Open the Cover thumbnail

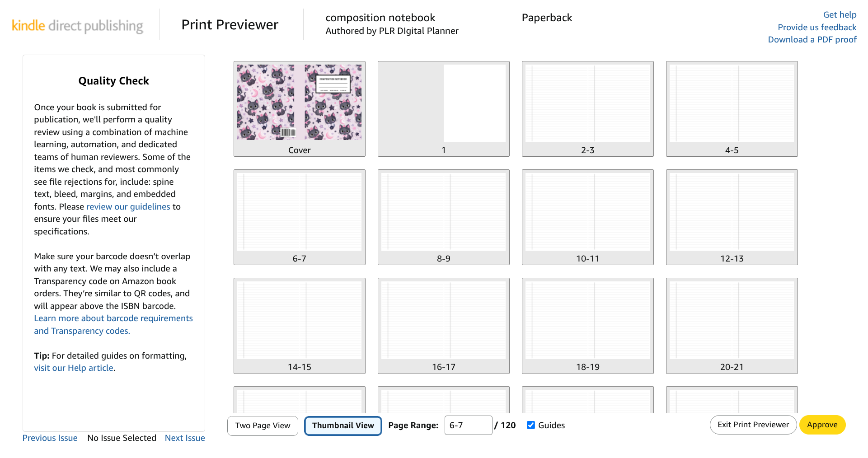299,109
